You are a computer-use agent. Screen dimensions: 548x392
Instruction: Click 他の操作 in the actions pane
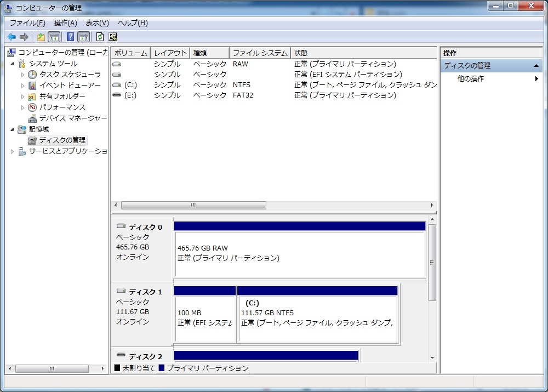click(x=471, y=79)
